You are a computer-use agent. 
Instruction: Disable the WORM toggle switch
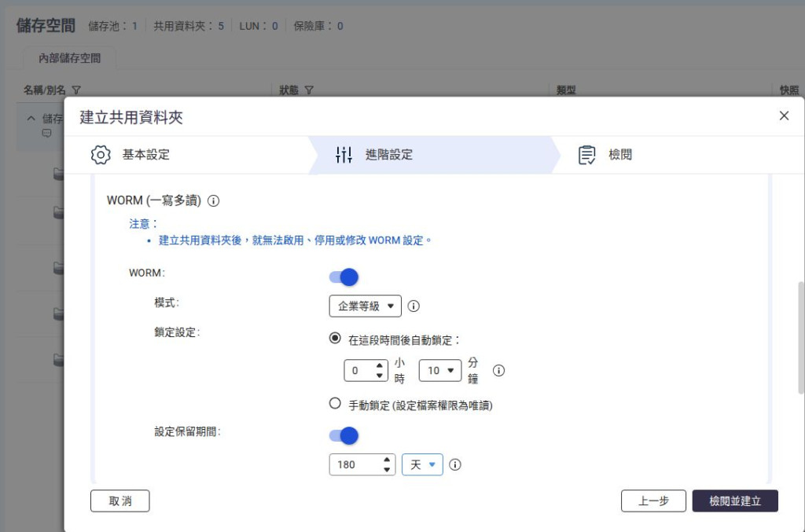click(x=344, y=277)
